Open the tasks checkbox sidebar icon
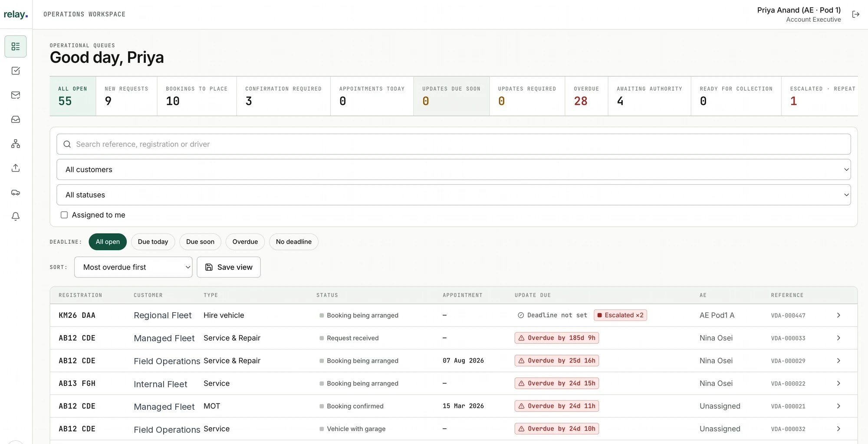The height and width of the screenshot is (444, 868). tap(16, 71)
